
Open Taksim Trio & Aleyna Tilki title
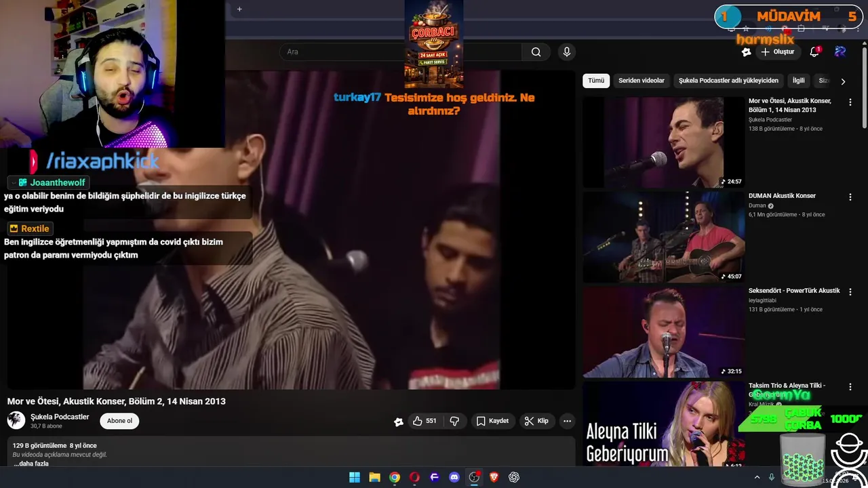pyautogui.click(x=787, y=390)
